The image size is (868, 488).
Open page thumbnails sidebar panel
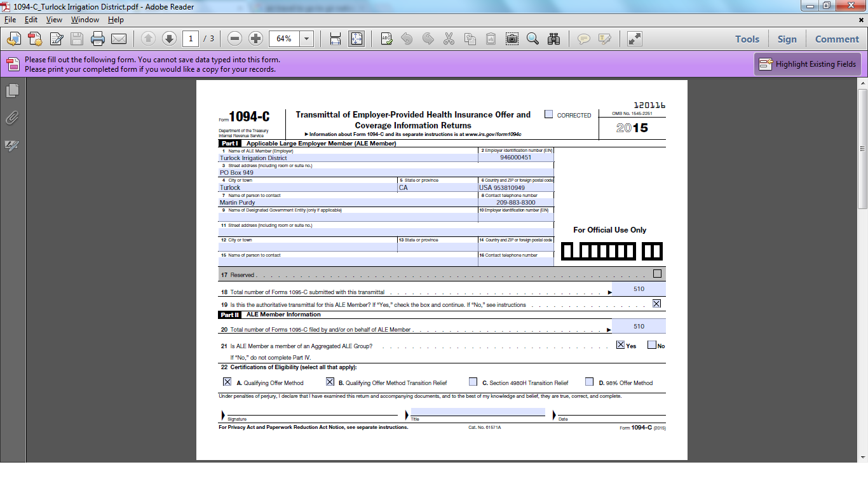(12, 91)
